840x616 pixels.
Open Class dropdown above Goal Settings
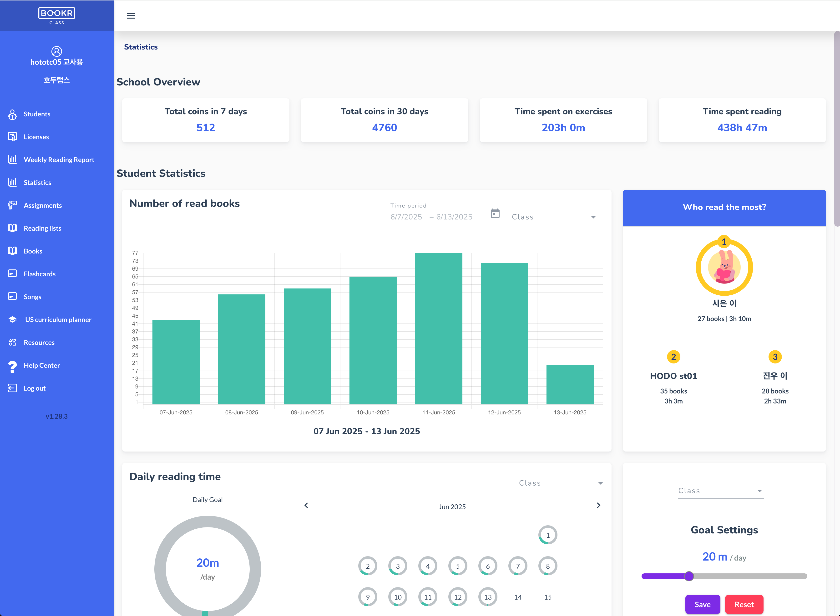(720, 491)
